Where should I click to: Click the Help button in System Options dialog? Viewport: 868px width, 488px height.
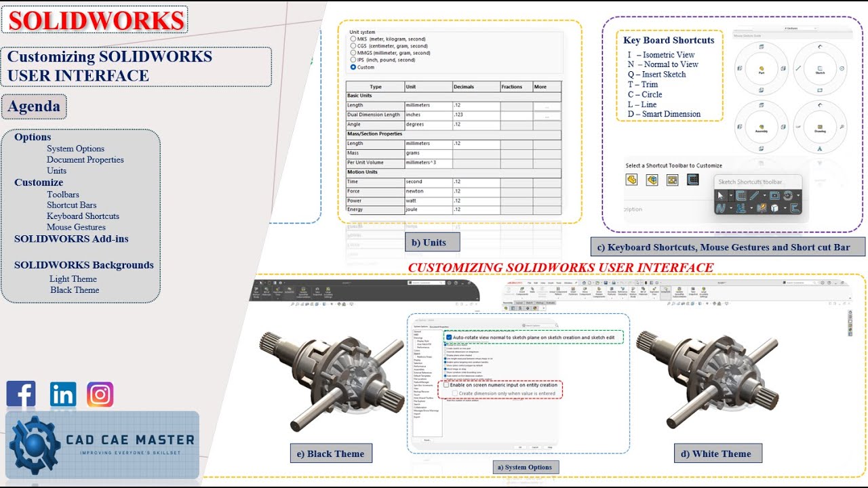550,447
